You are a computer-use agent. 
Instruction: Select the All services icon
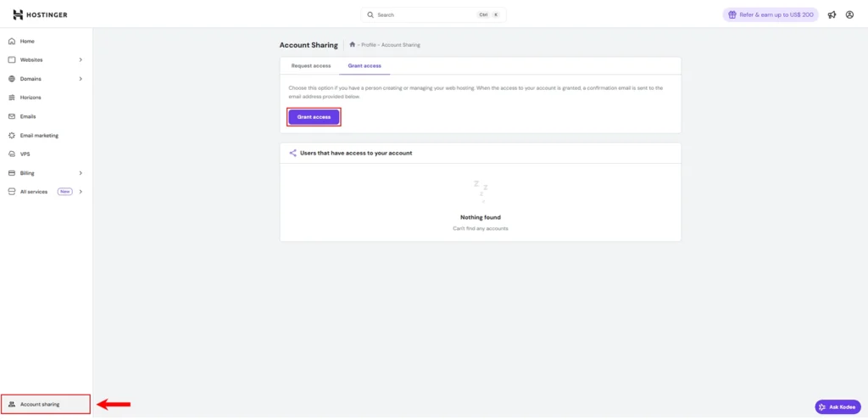pyautogui.click(x=12, y=192)
